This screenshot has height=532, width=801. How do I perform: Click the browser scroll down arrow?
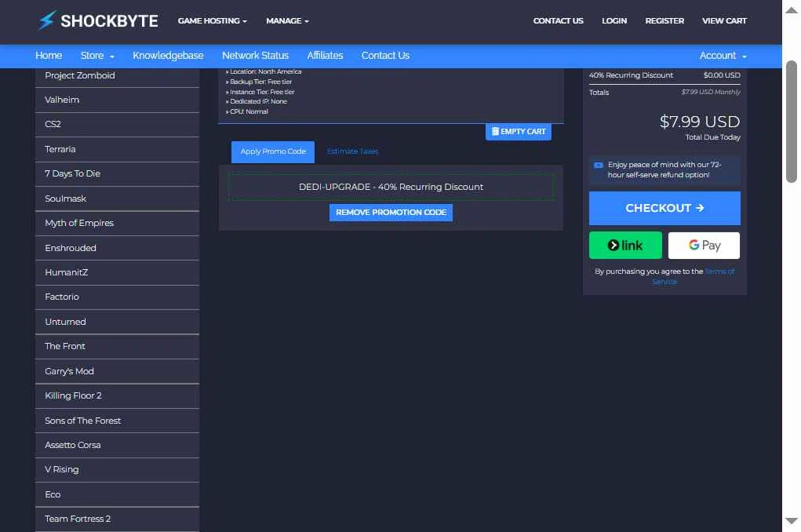(x=792, y=521)
